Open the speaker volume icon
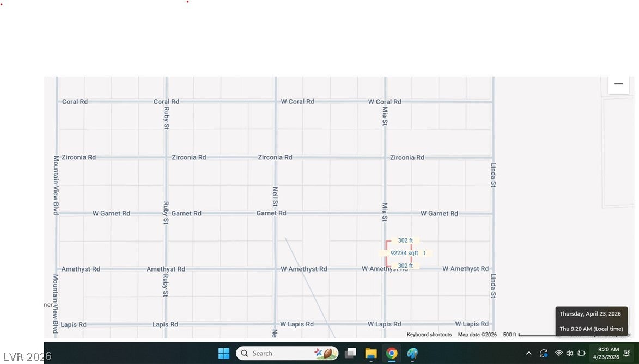This screenshot has width=639, height=364. coord(570,353)
